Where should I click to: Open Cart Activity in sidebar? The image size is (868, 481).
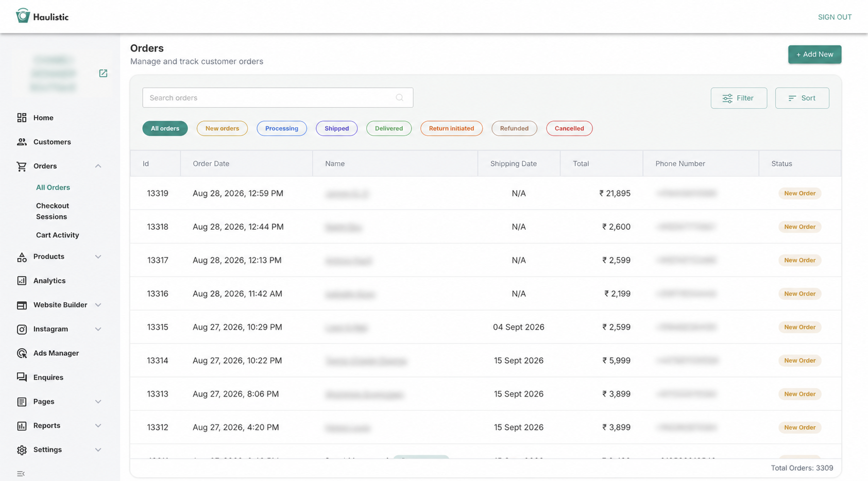tap(58, 235)
